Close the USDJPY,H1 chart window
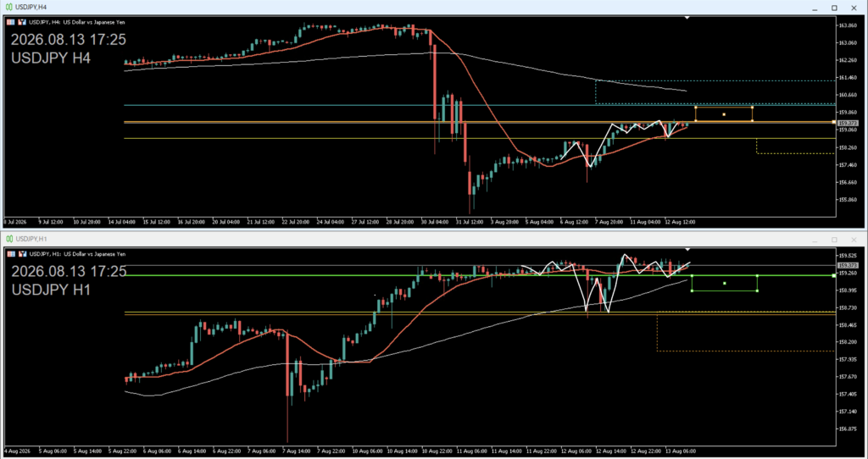Screen dimensions: 868x459 [x=854, y=240]
